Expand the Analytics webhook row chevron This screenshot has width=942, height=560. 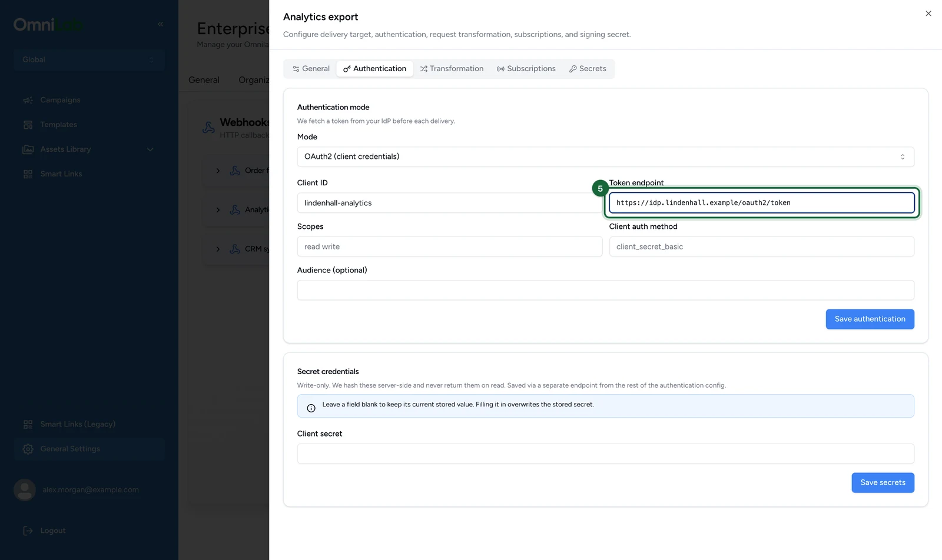click(218, 210)
